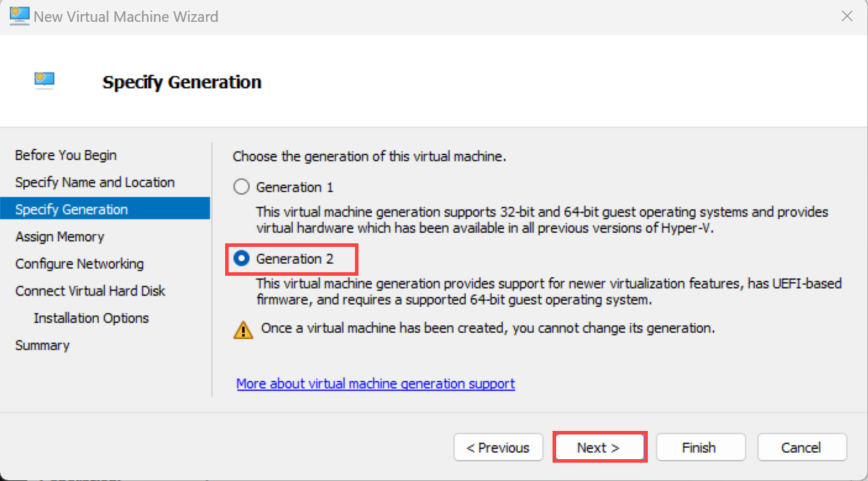This screenshot has height=481, width=868.
Task: Click the Finish button
Action: [x=700, y=448]
